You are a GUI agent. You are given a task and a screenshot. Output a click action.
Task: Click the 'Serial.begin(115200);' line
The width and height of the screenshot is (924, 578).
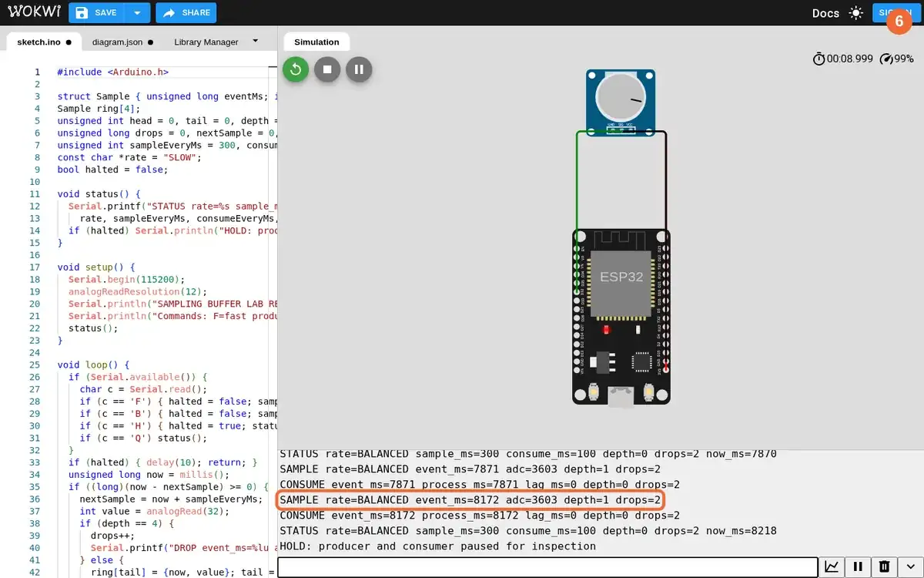(x=126, y=280)
